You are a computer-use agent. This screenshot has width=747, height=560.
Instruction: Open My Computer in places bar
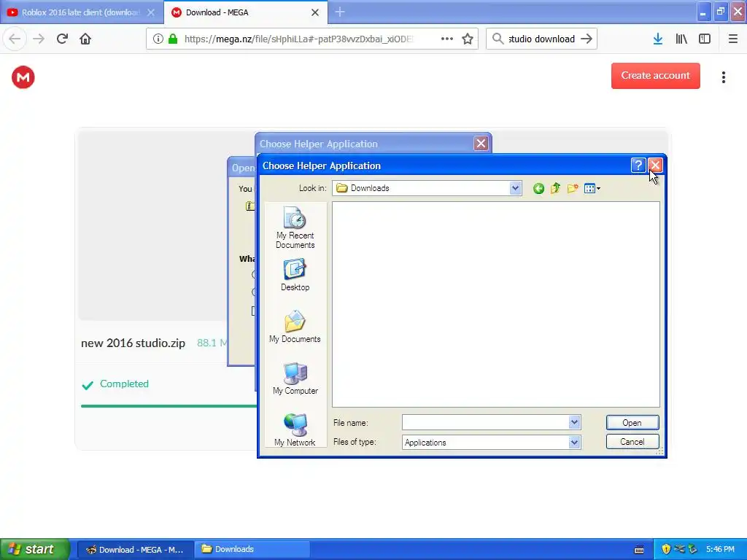pyautogui.click(x=295, y=378)
